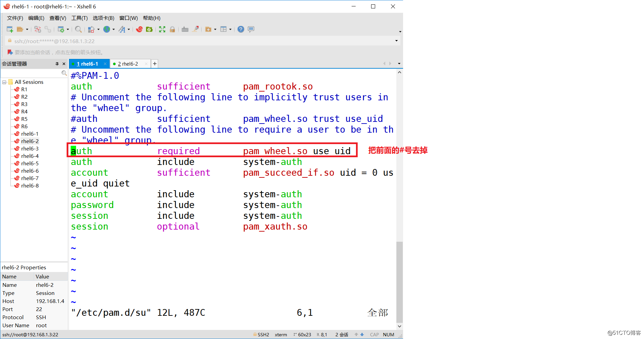Add a new tab with the plus button
This screenshot has width=644, height=339.
(x=155, y=64)
